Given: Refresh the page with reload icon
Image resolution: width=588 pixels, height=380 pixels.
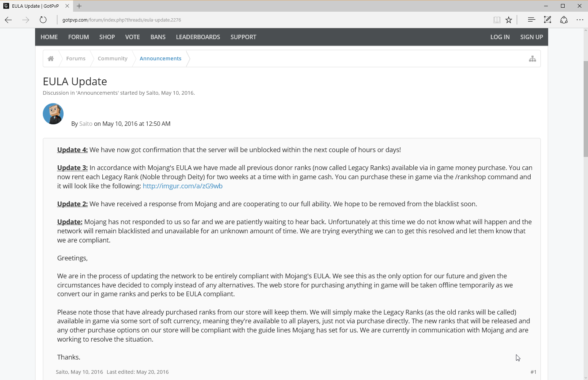Looking at the screenshot, I should click(43, 20).
